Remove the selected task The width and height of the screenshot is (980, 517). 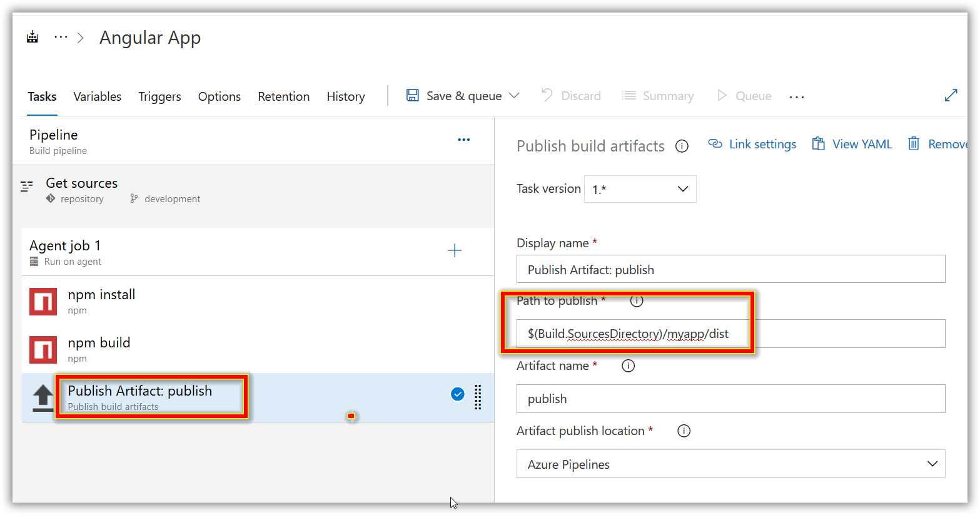tap(937, 144)
